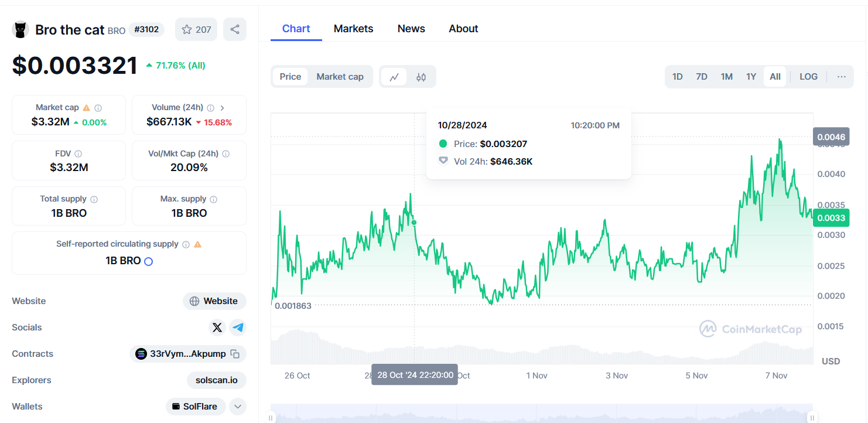Click the BRO ticker symbol
The width and height of the screenshot is (868, 423).
tap(117, 30)
